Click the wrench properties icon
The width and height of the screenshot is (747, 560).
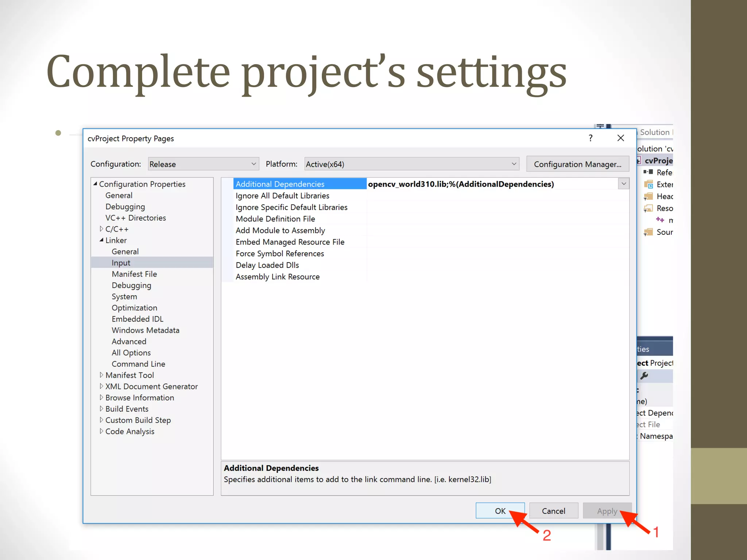pos(645,376)
